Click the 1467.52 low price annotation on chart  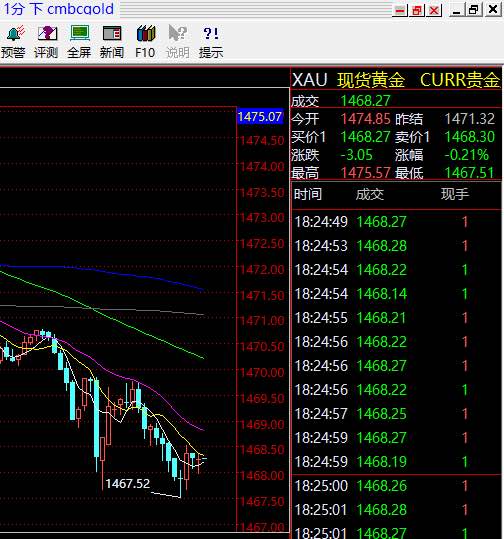tap(128, 484)
